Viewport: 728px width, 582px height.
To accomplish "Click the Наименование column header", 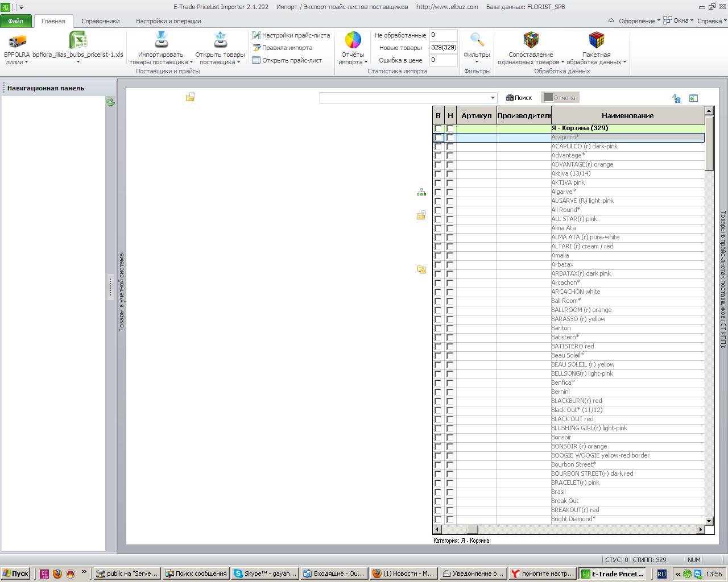I will [627, 115].
